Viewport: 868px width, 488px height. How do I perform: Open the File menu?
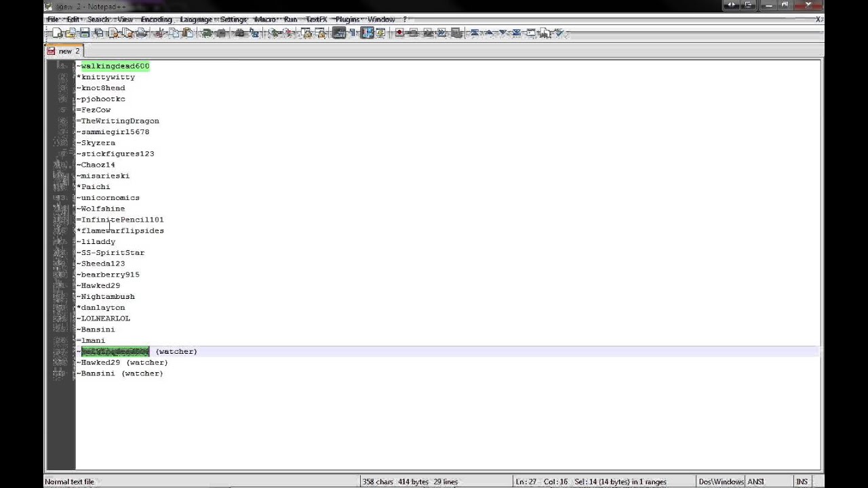53,20
